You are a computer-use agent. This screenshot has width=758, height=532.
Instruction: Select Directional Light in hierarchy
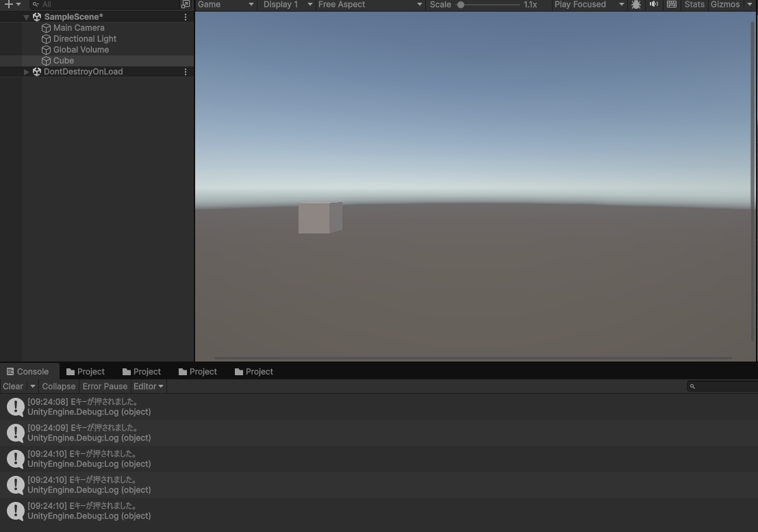[85, 39]
